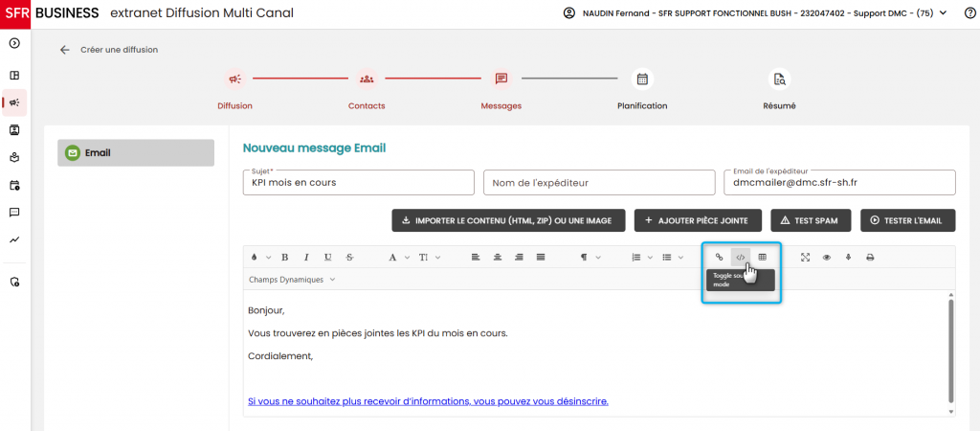The height and width of the screenshot is (431, 980).
Task: Align text left in the editor
Action: (475, 257)
